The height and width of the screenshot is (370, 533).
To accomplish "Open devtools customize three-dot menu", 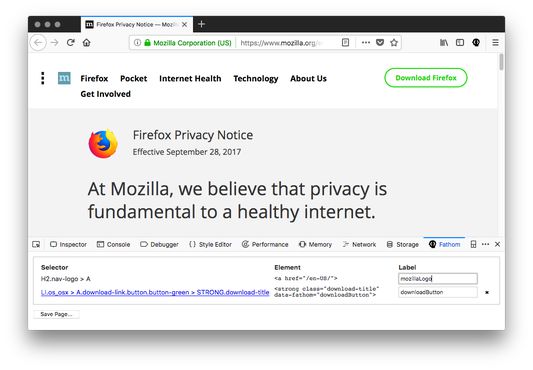I will [x=485, y=244].
